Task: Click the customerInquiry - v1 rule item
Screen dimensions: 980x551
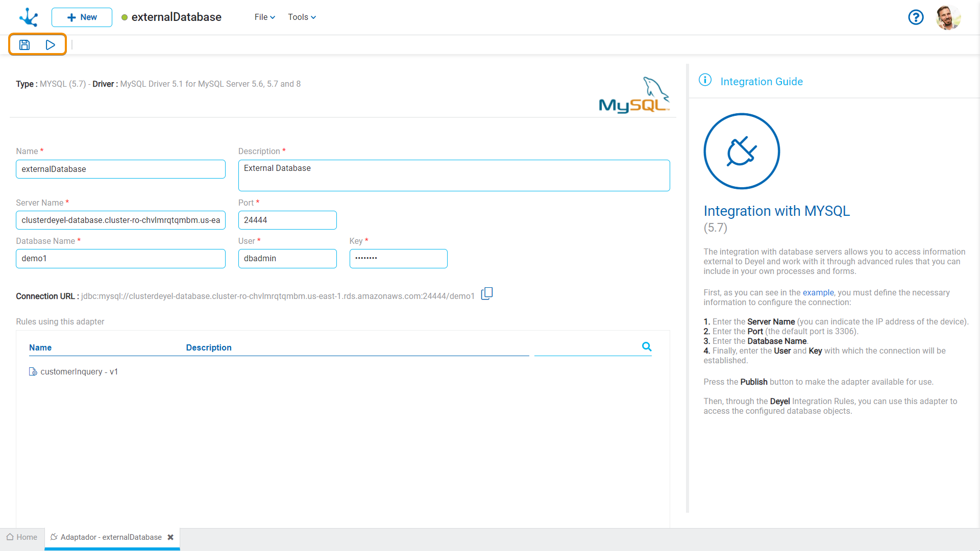Action: pyautogui.click(x=80, y=371)
